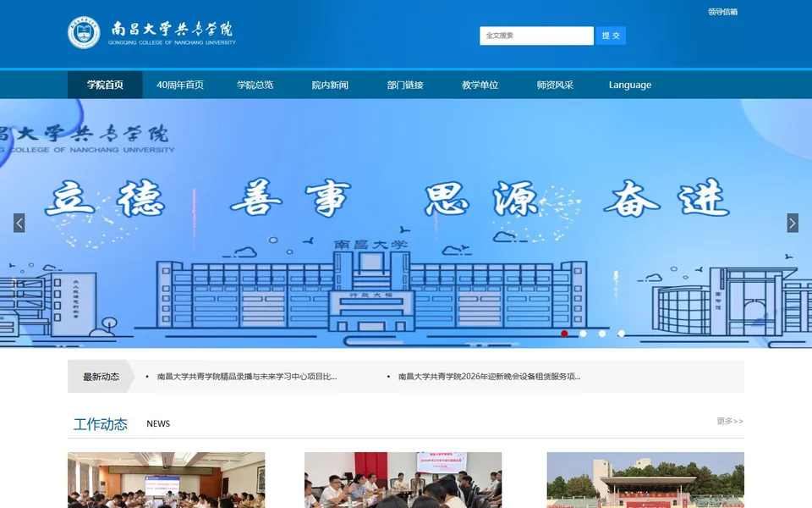Show the previous banner slide arrow
The width and height of the screenshot is (812, 508).
click(x=19, y=223)
